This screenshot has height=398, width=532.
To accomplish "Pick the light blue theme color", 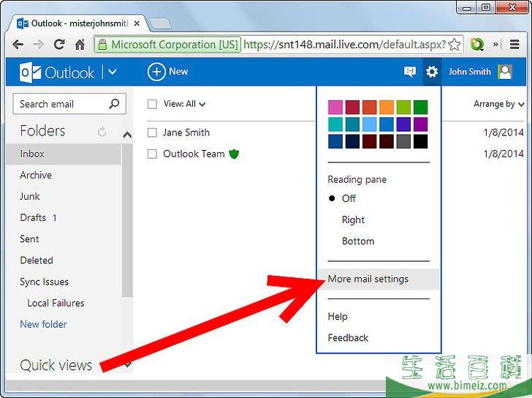I will click(370, 124).
